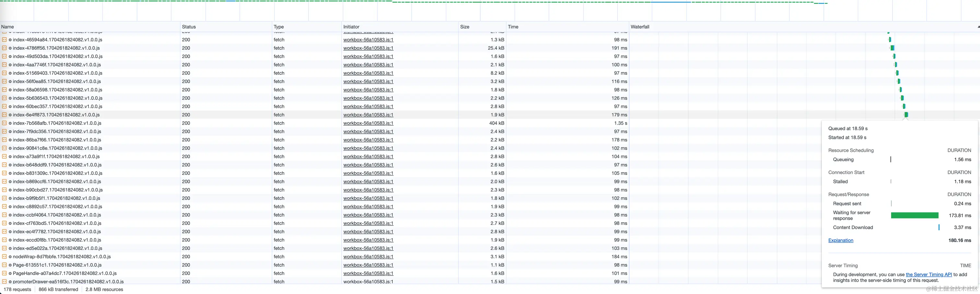The height and width of the screenshot is (294, 980).
Task: Click the script icon for index-b831309c
Action: (x=4, y=173)
